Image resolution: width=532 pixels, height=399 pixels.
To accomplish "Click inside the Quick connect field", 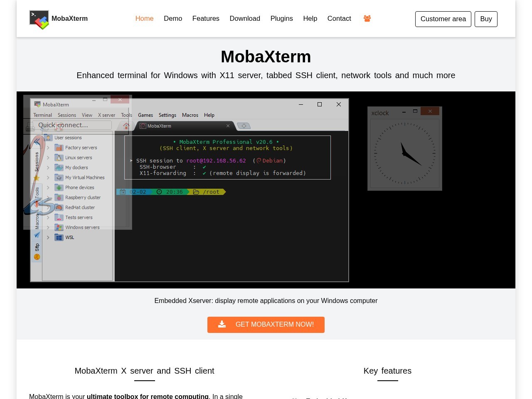I will pos(75,125).
